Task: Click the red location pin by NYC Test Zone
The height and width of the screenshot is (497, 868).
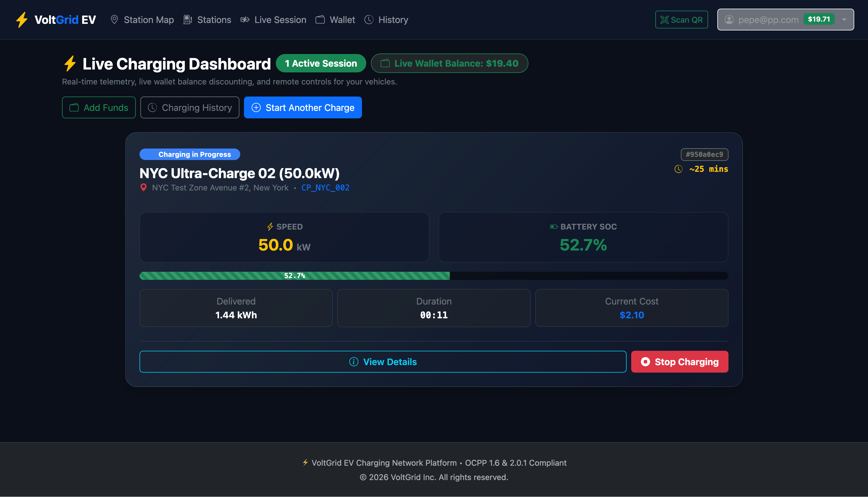Action: click(x=144, y=187)
